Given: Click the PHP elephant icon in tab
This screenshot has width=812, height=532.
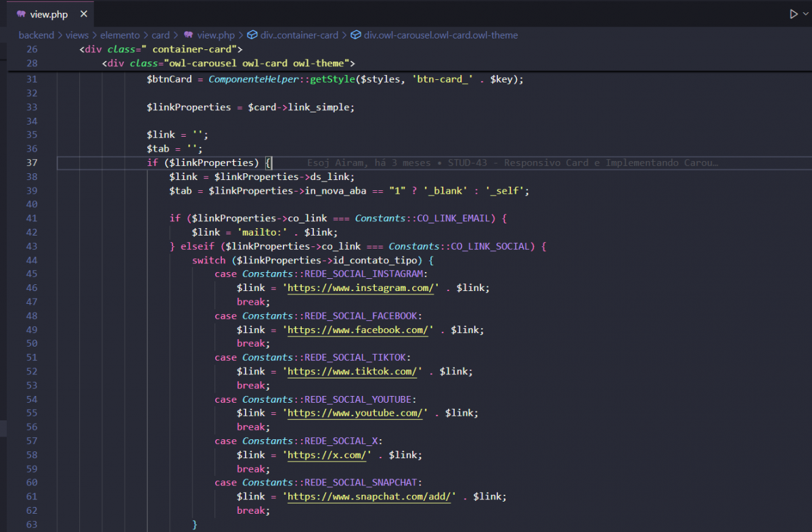Looking at the screenshot, I should 22,14.
